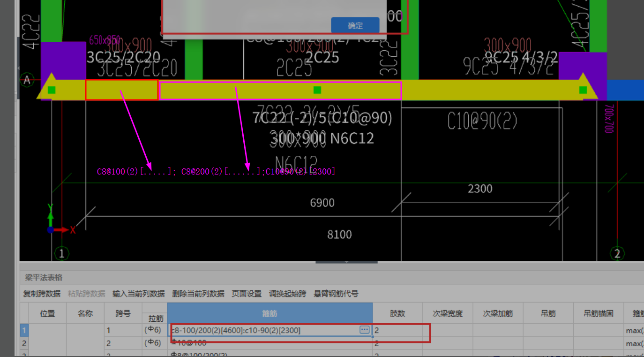Select the 拉筋 column header
Viewport: 644px width, 357px height.
155,319
